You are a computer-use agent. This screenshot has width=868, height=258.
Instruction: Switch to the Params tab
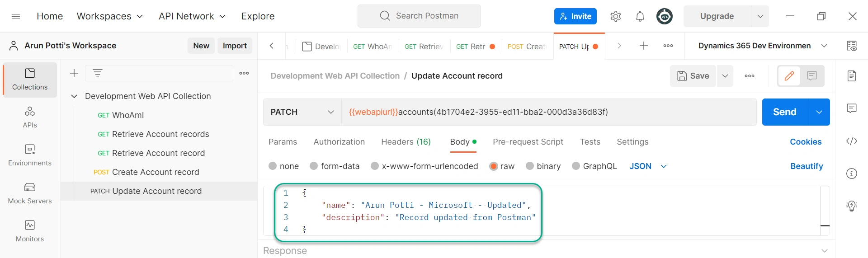pyautogui.click(x=283, y=142)
